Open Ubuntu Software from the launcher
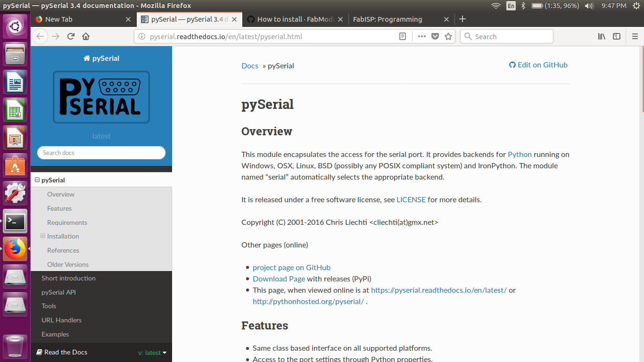The width and height of the screenshot is (644, 362). (x=15, y=166)
